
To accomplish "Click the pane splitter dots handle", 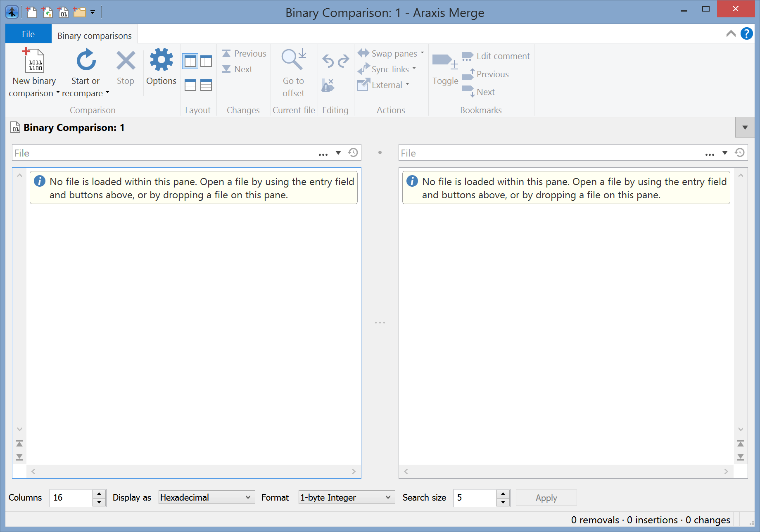I will [x=380, y=323].
